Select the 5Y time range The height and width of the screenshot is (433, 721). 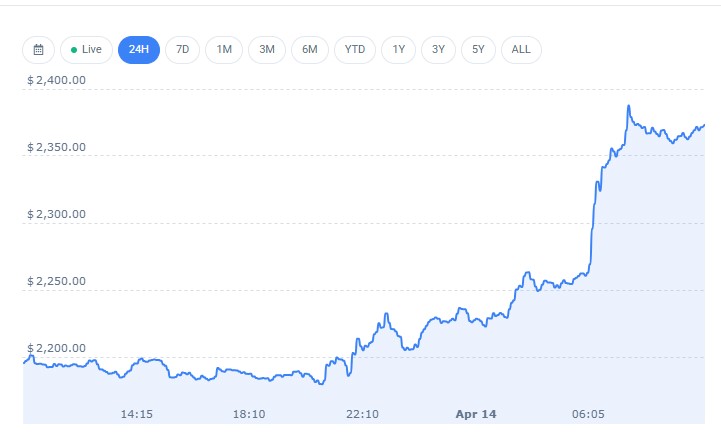click(x=480, y=49)
